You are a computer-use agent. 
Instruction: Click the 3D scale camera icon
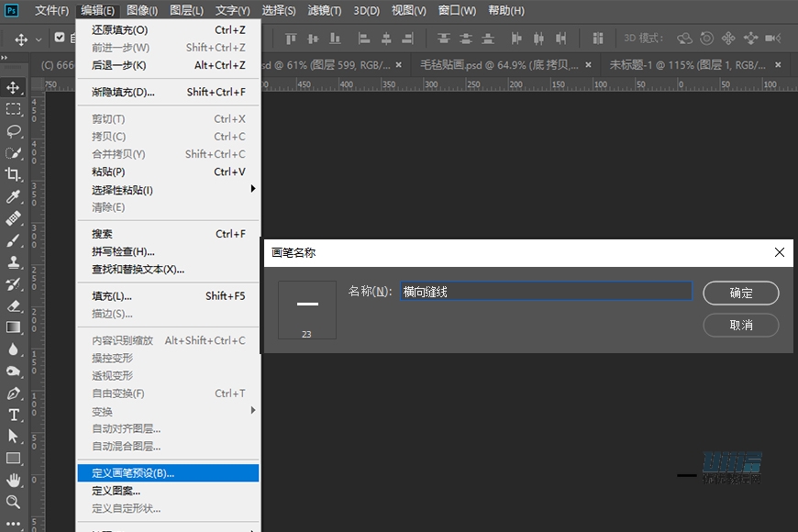click(x=772, y=39)
